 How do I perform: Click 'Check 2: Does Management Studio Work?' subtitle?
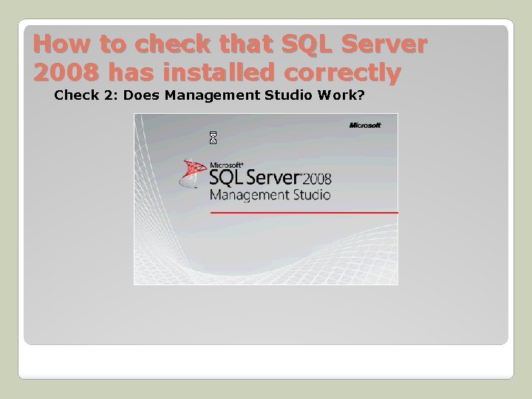click(209, 95)
